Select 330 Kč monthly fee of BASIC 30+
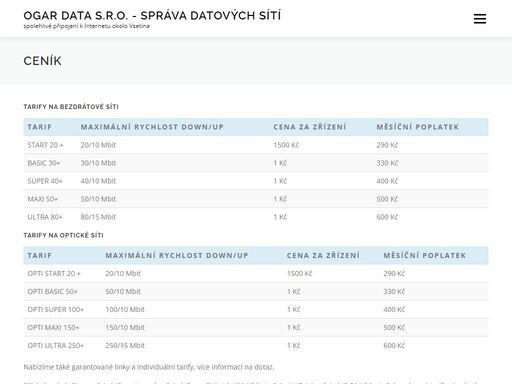Viewport: 512px width, 384px height. click(x=387, y=163)
